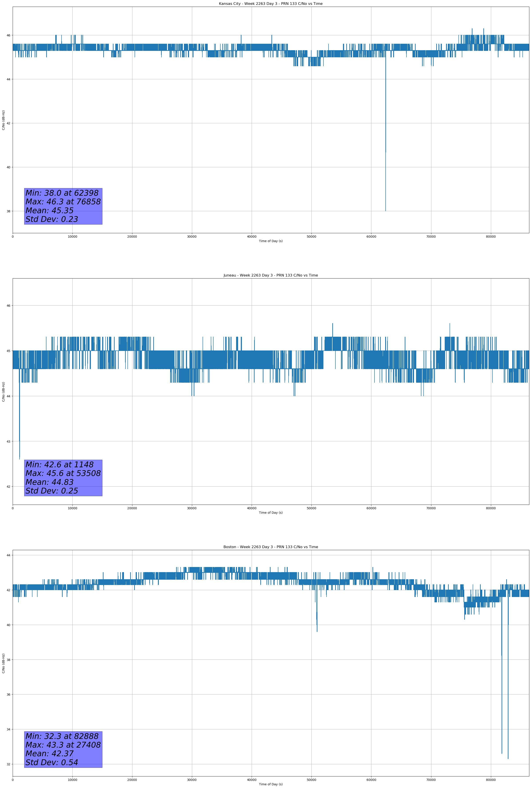
Task: Click the Boston plot title
Action: [x=271, y=547]
